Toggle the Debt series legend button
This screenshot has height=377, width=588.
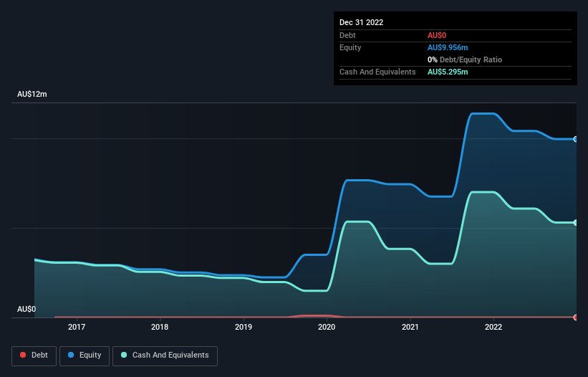click(34, 355)
